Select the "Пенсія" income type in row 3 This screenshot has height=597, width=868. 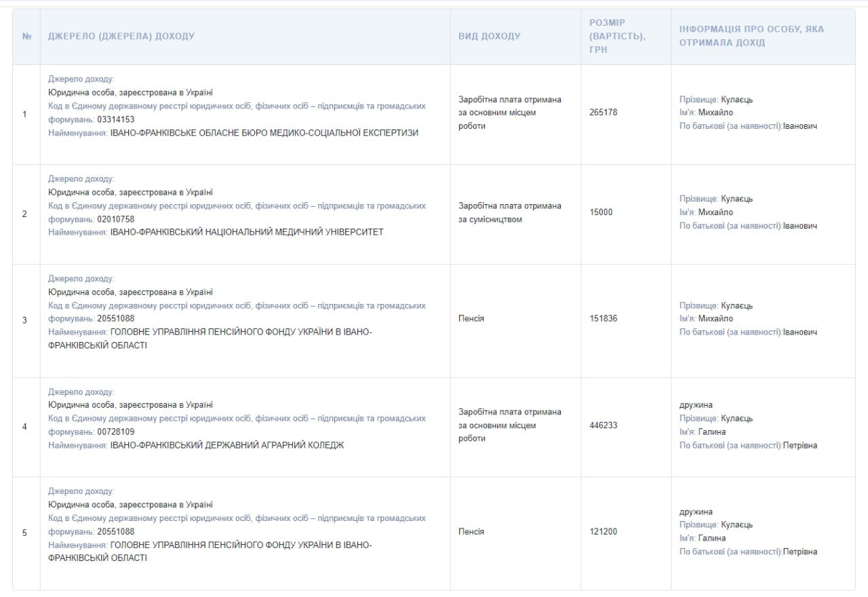tap(471, 319)
